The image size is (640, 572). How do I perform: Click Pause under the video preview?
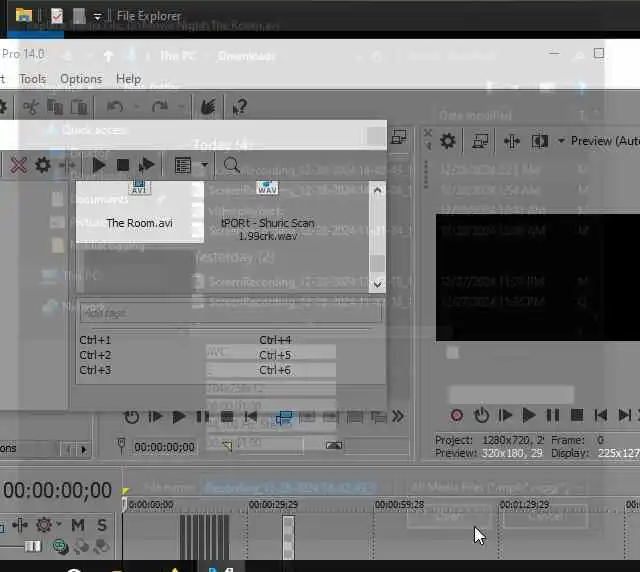(553, 416)
